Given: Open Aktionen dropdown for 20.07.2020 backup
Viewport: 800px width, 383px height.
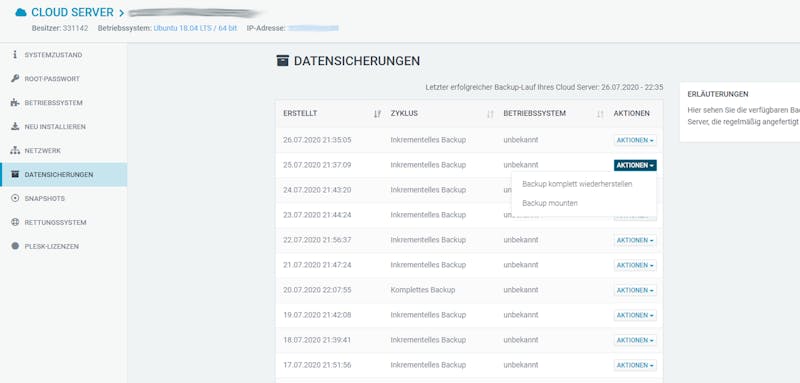Looking at the screenshot, I should pos(635,290).
